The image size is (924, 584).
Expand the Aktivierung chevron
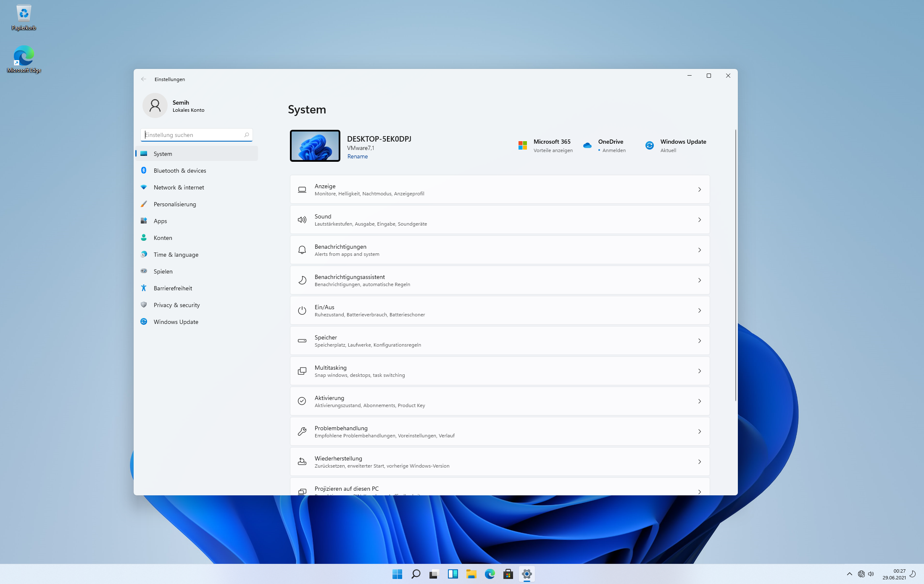699,401
